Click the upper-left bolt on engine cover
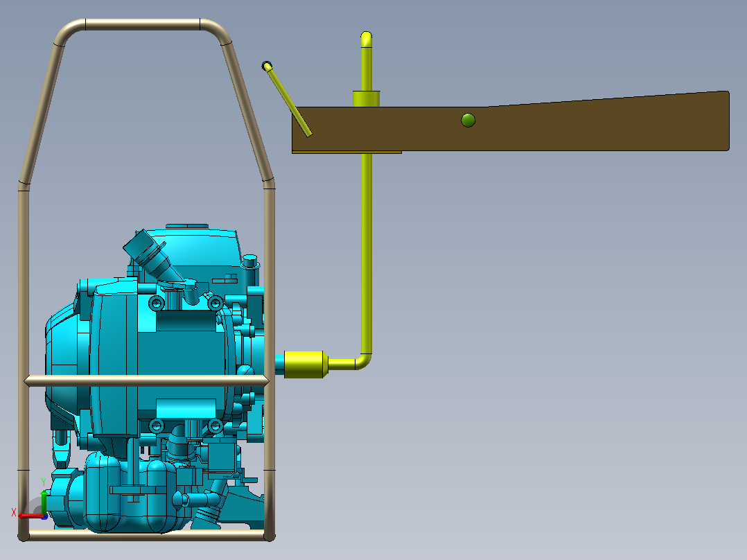Screen dimensions: 747x560 tap(157, 303)
